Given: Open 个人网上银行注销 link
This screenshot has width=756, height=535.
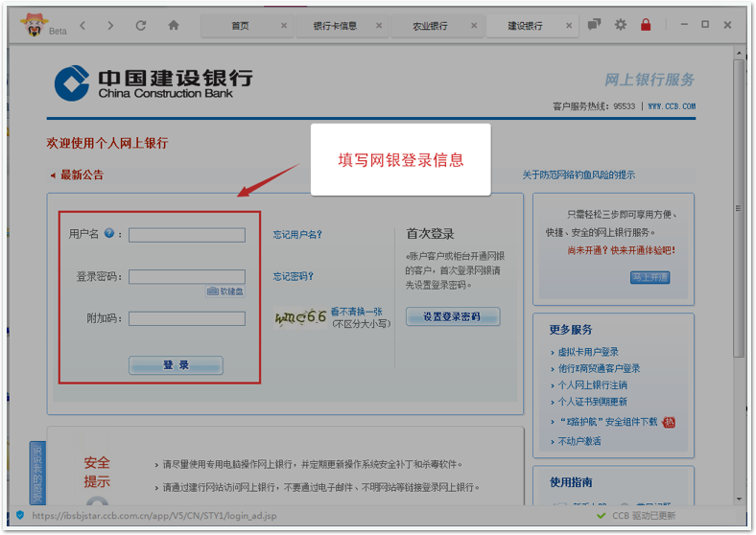Looking at the screenshot, I should (x=593, y=384).
